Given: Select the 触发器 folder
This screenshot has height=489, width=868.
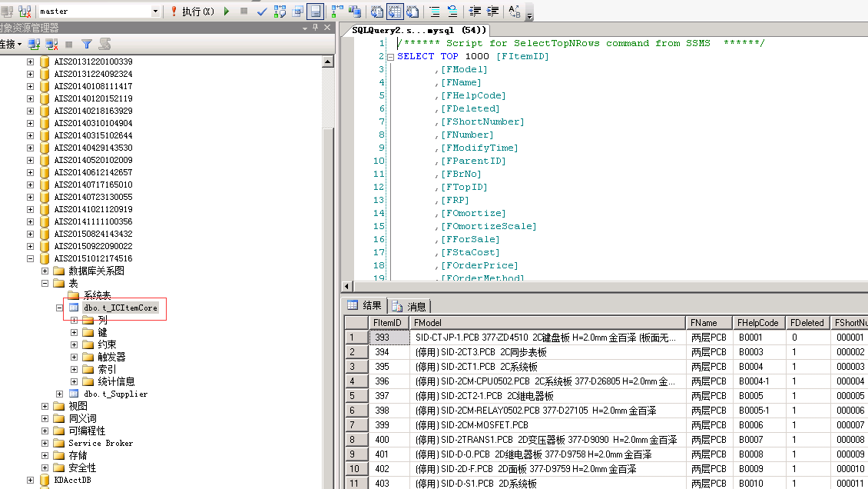Looking at the screenshot, I should point(111,358).
